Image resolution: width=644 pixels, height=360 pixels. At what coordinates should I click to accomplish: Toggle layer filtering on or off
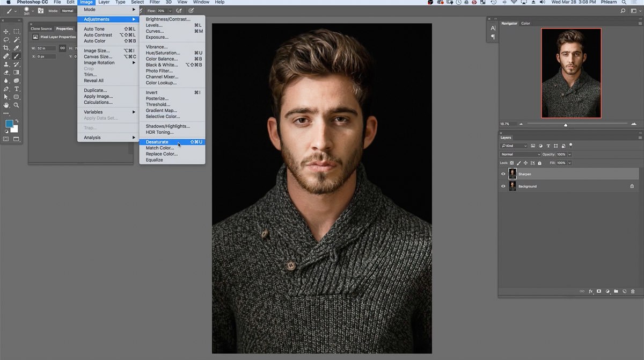[570, 145]
